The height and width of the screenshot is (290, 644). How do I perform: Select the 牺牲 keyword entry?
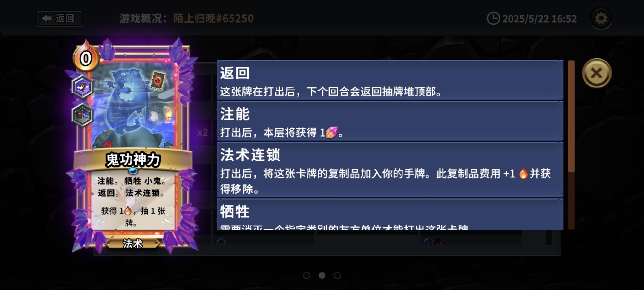pos(390,215)
